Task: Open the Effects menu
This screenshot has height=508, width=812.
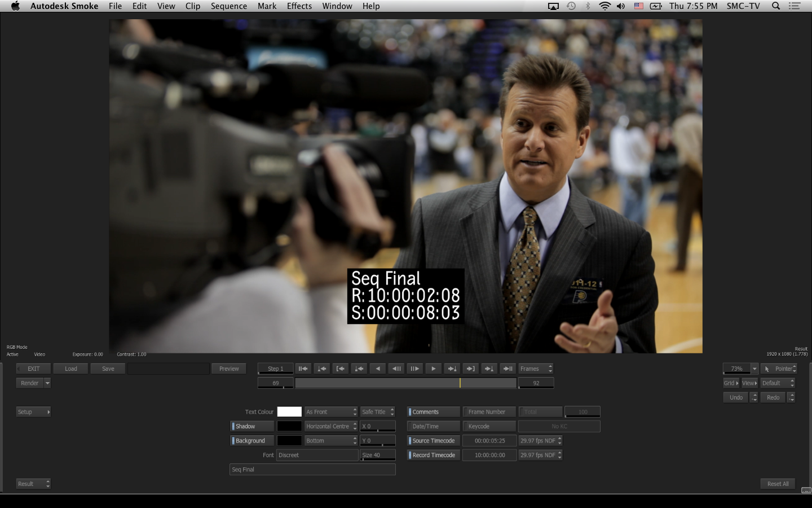Action: point(299,6)
